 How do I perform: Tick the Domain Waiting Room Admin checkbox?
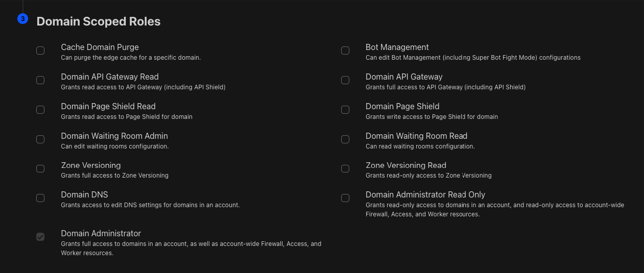tap(40, 139)
